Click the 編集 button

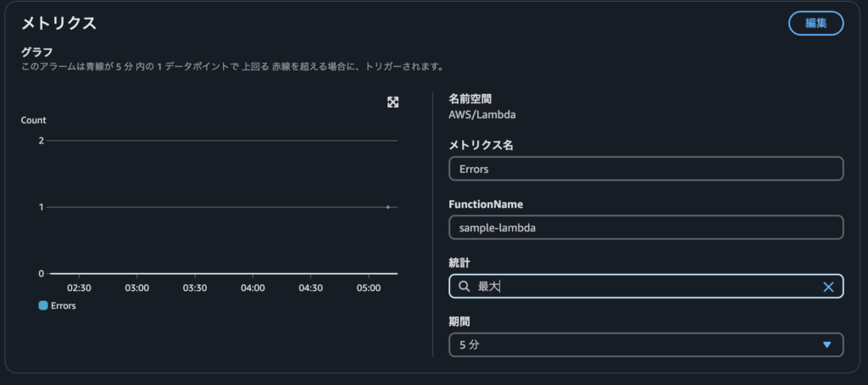(816, 23)
